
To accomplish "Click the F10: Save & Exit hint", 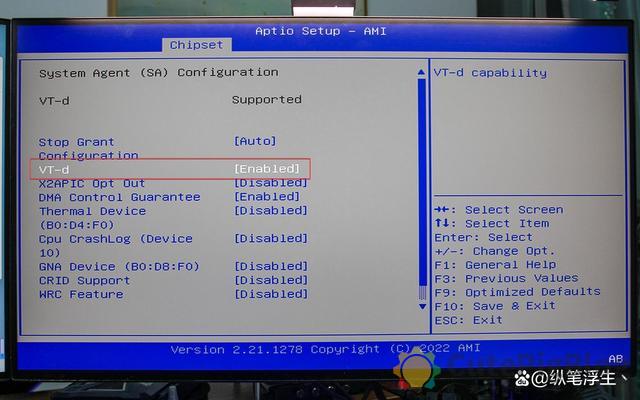I will (x=495, y=306).
